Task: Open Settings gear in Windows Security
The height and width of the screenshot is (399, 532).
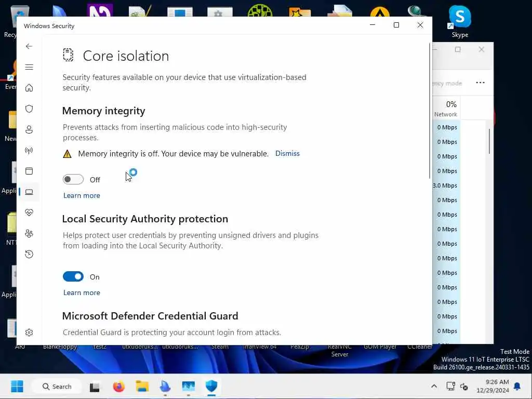Action: (29, 332)
